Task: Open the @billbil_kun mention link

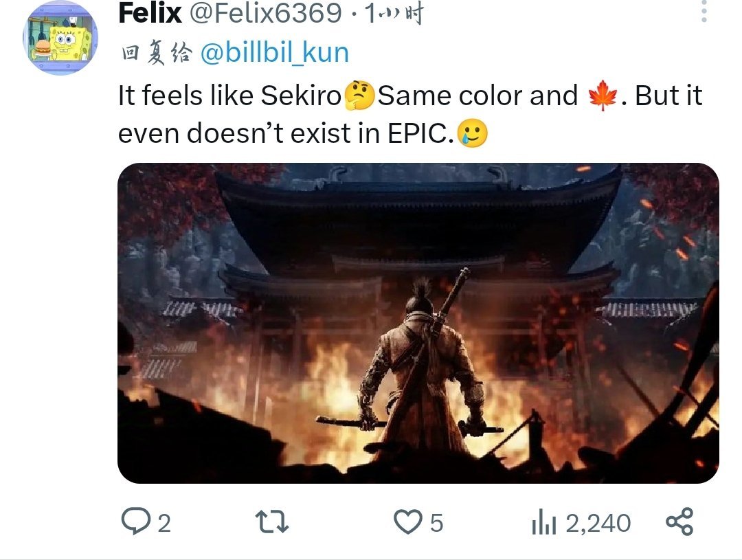Action: click(x=274, y=53)
